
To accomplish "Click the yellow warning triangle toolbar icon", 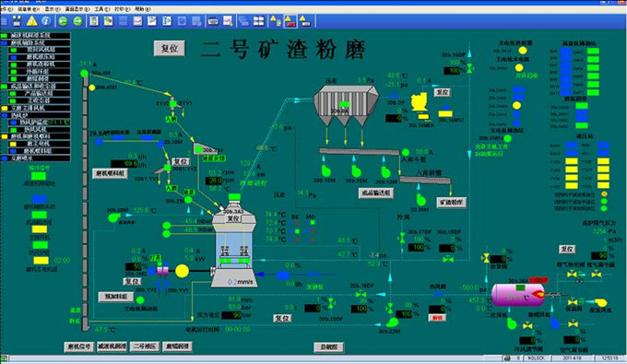I will click(x=32, y=21).
